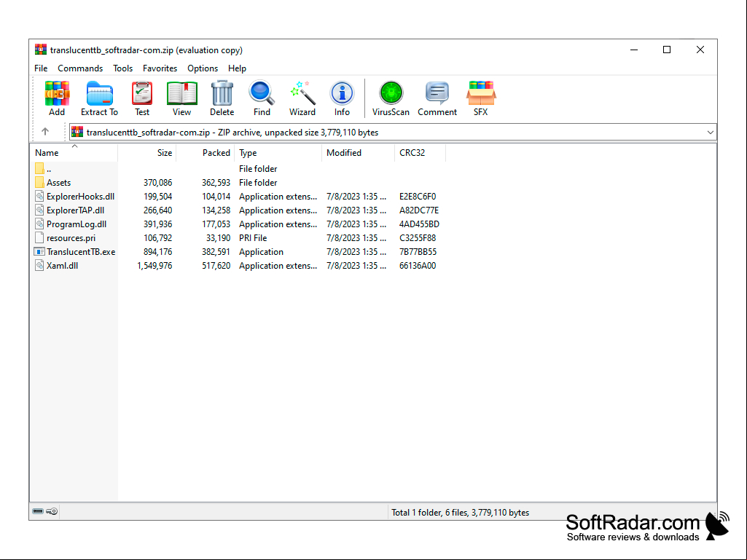Expand the archive path dropdown arrow
Viewport: 747px width, 560px height.
711,133
